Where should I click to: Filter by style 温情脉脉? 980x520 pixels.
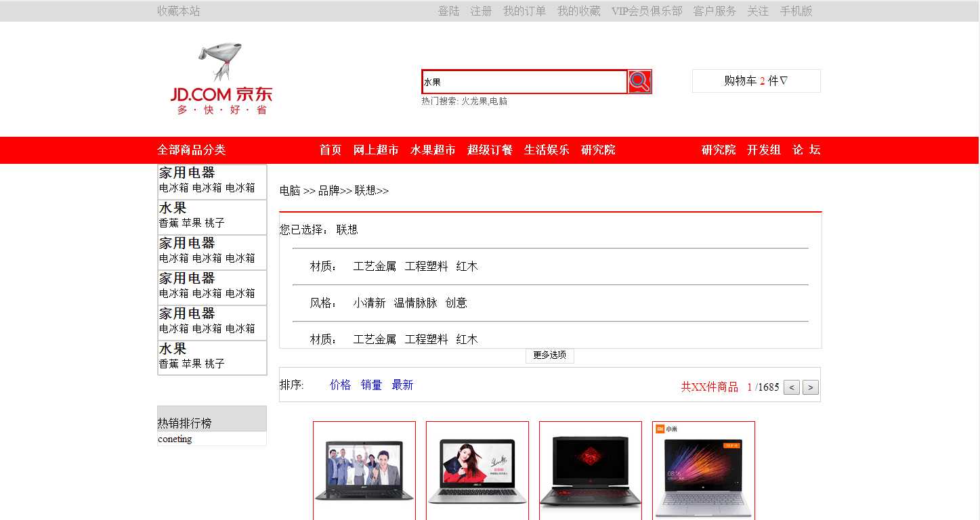point(416,303)
